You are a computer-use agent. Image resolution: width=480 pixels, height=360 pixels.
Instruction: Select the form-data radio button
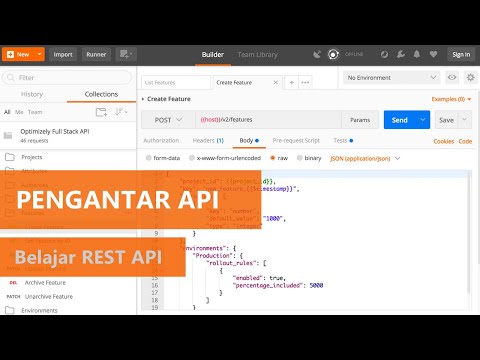coord(149,158)
